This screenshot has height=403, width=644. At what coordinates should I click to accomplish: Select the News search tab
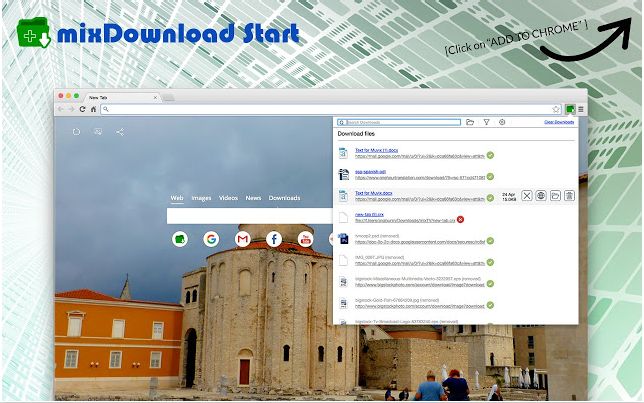(253, 198)
